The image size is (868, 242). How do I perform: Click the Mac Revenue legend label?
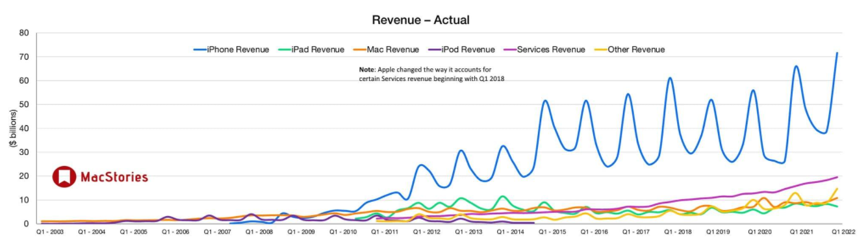click(x=393, y=49)
